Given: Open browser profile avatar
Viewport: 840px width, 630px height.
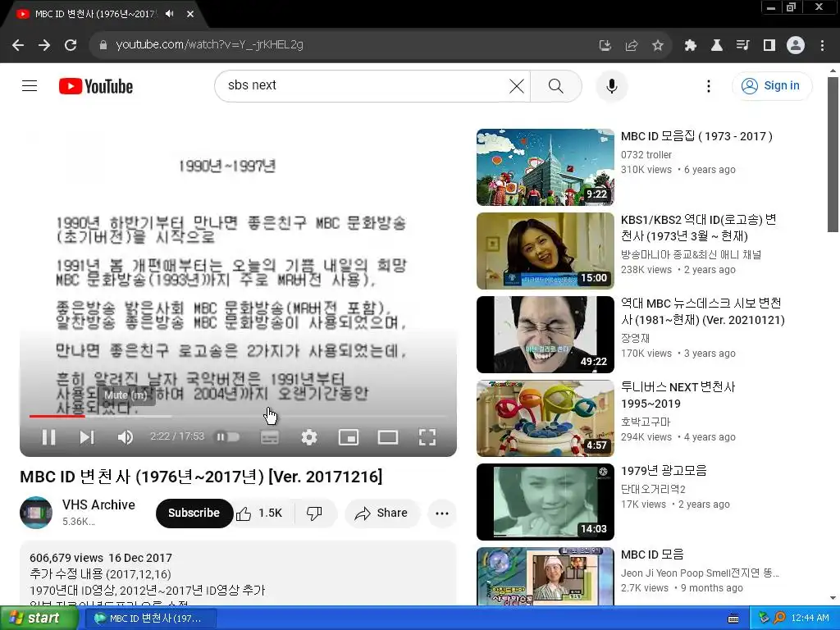Looking at the screenshot, I should pos(796,46).
